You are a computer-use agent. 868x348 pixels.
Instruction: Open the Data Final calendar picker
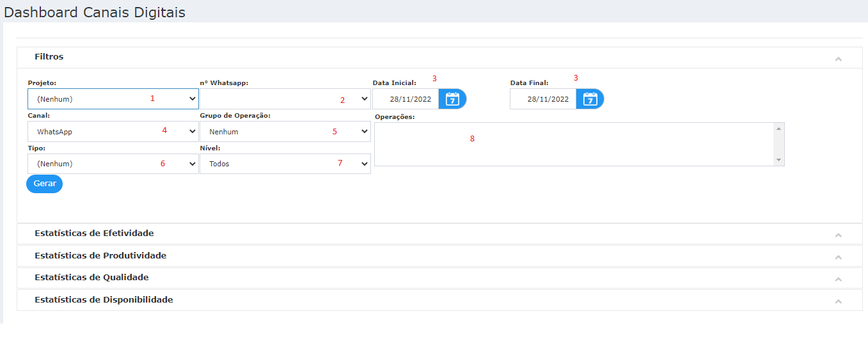[x=590, y=99]
